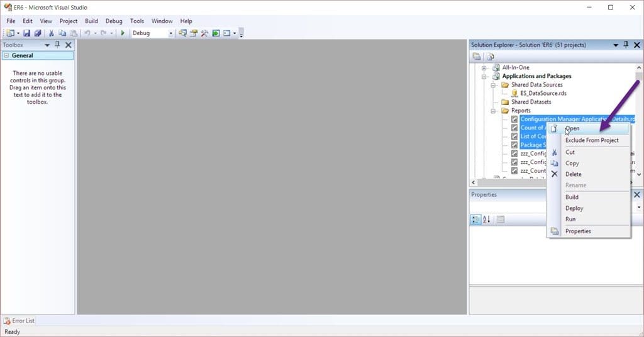Select ES_DataSource.rds in Solution Explorer
The image size is (644, 337).
[543, 94]
